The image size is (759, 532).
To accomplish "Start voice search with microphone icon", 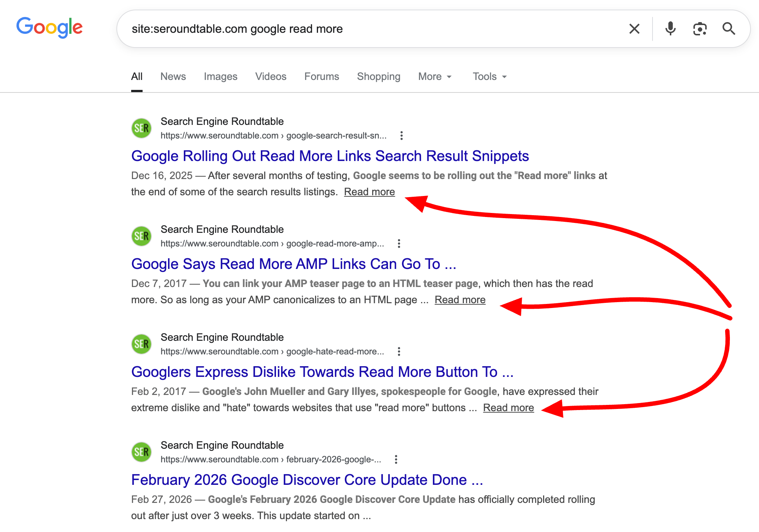I will 670,29.
